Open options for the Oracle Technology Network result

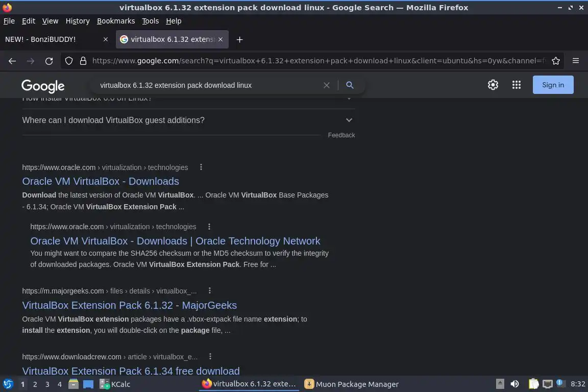point(209,226)
